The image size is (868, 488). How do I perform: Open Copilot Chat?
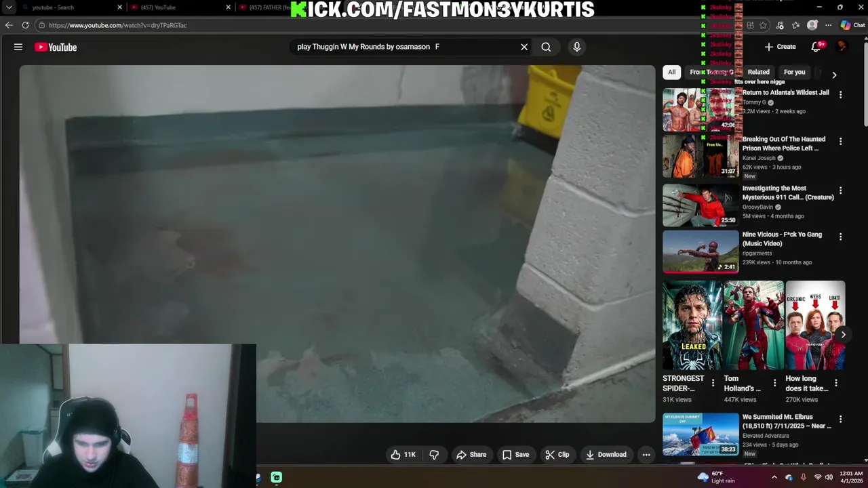(852, 25)
